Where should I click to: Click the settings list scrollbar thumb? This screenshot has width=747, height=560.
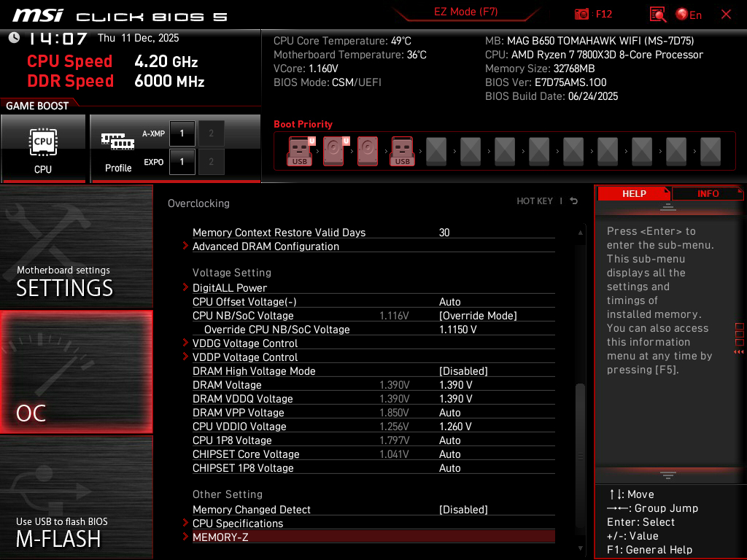pyautogui.click(x=580, y=454)
